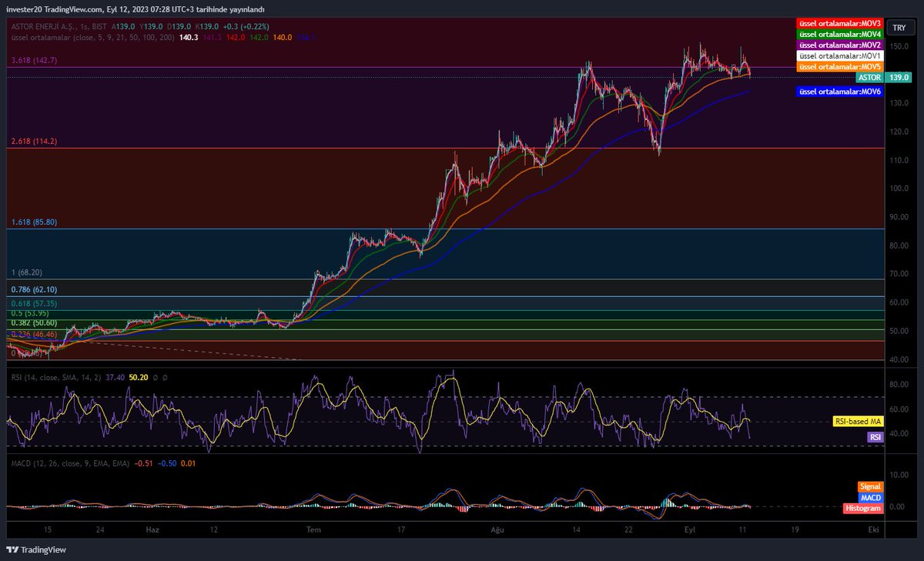Select the 2.618 (114.2) Fibonacci label
924x561 pixels.
[34, 142]
